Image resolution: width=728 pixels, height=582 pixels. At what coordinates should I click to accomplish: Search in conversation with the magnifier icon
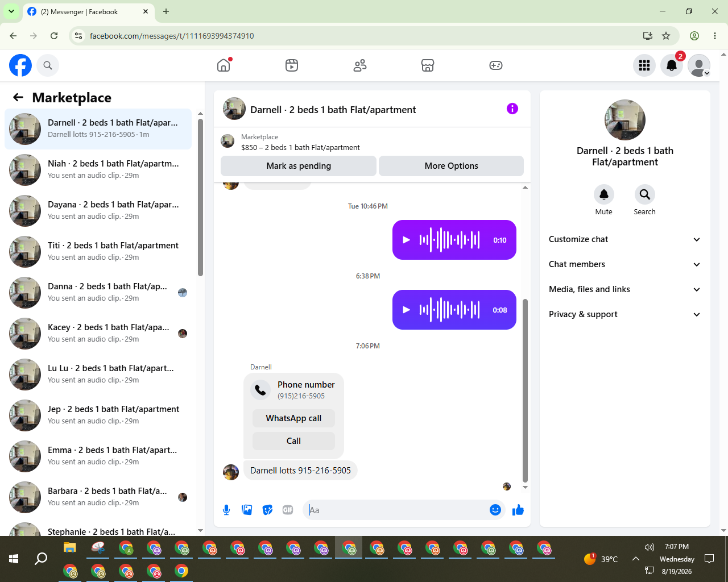(644, 194)
